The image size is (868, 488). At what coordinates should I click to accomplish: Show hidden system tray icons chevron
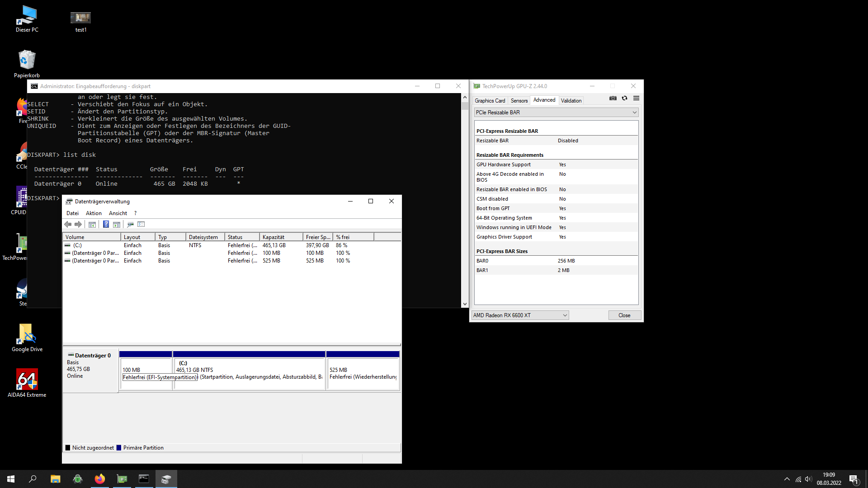tap(787, 479)
